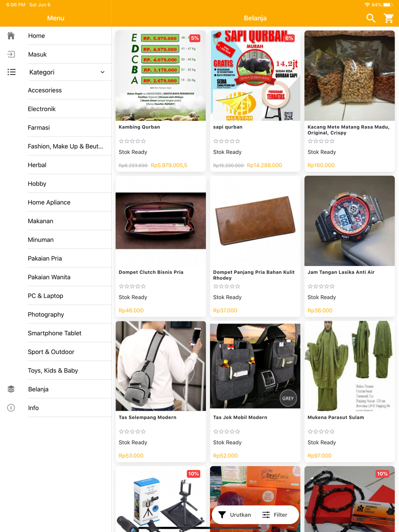Viewport: 399px width, 532px height.
Task: Click the funnel icon beside Urutkan
Action: click(222, 515)
